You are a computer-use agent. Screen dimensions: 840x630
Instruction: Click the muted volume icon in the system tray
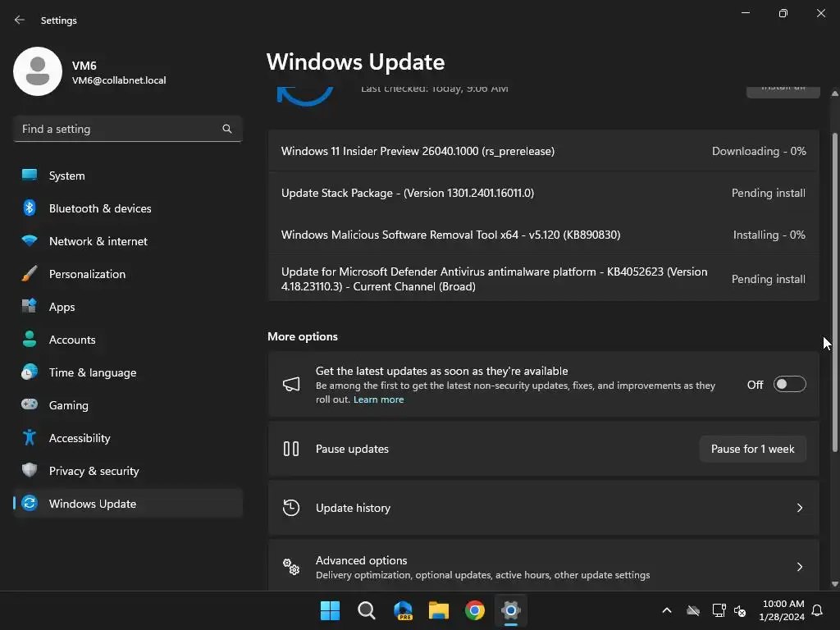click(x=740, y=610)
